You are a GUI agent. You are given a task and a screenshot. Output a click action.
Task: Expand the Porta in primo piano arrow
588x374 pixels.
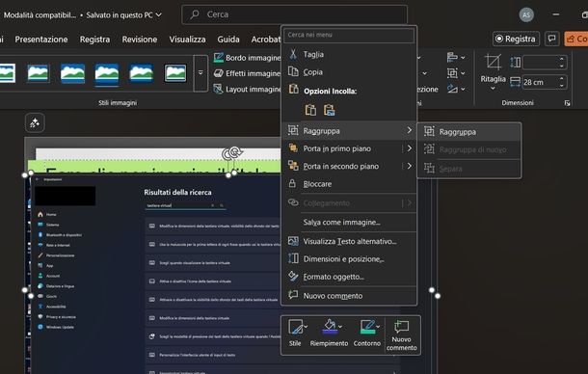(x=409, y=148)
